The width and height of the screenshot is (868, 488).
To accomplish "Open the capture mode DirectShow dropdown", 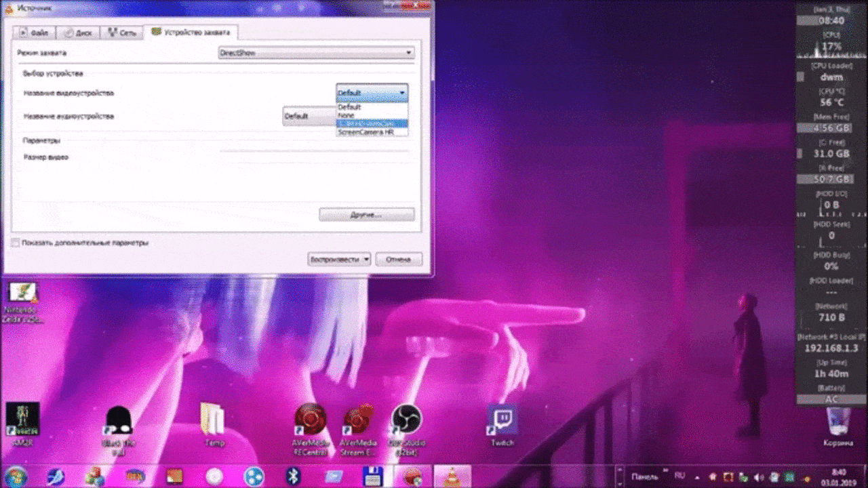I will point(316,52).
